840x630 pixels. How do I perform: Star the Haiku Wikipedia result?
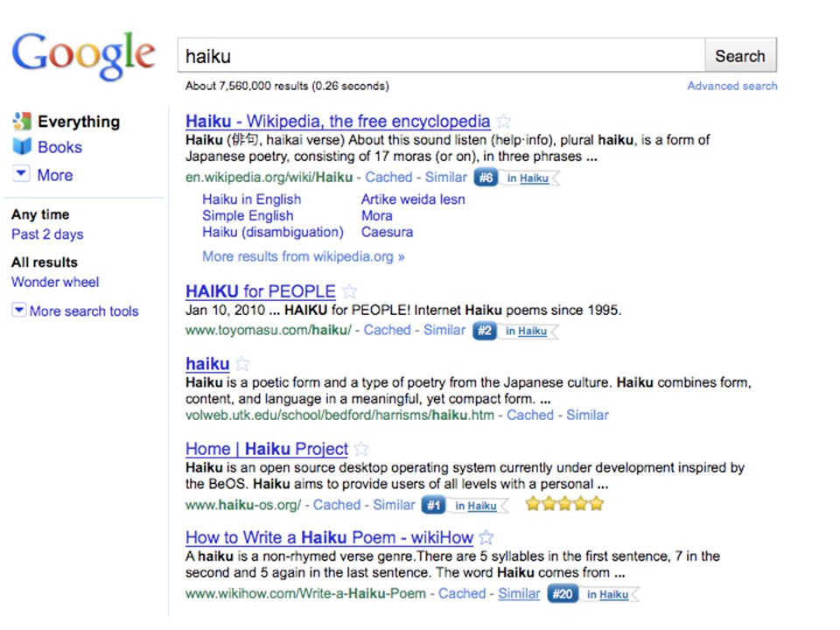[x=503, y=121]
